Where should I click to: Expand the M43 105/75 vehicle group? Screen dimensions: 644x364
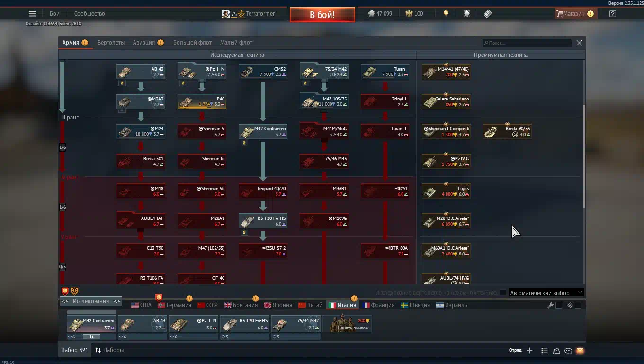324,101
